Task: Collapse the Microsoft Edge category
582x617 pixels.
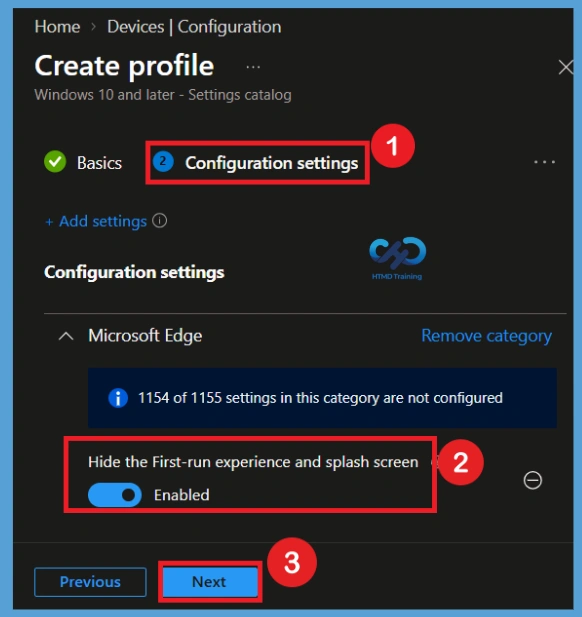Action: tap(66, 336)
